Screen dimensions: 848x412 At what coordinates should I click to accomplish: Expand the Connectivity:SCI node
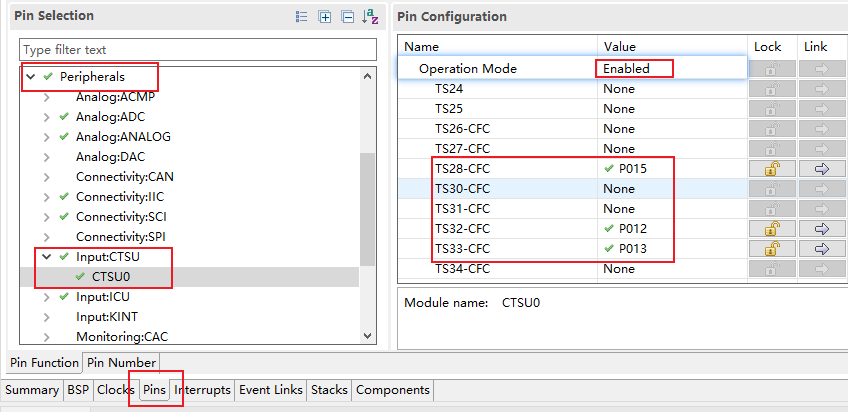coord(46,217)
